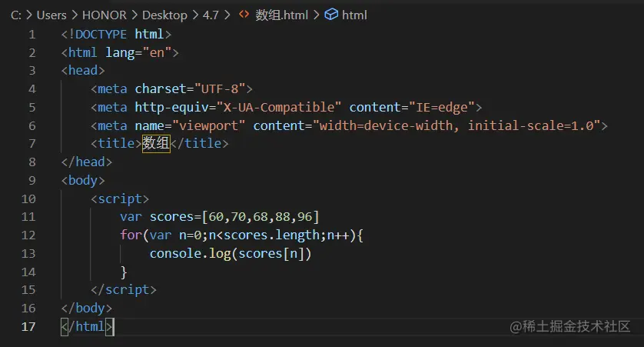Click the 'for' keyword on line 12

(x=131, y=235)
